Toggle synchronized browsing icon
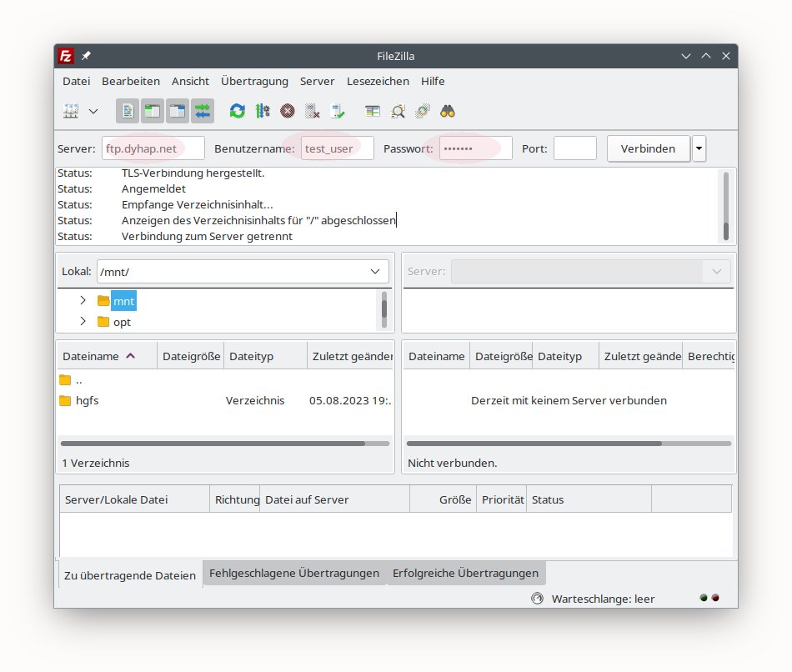 [423, 111]
